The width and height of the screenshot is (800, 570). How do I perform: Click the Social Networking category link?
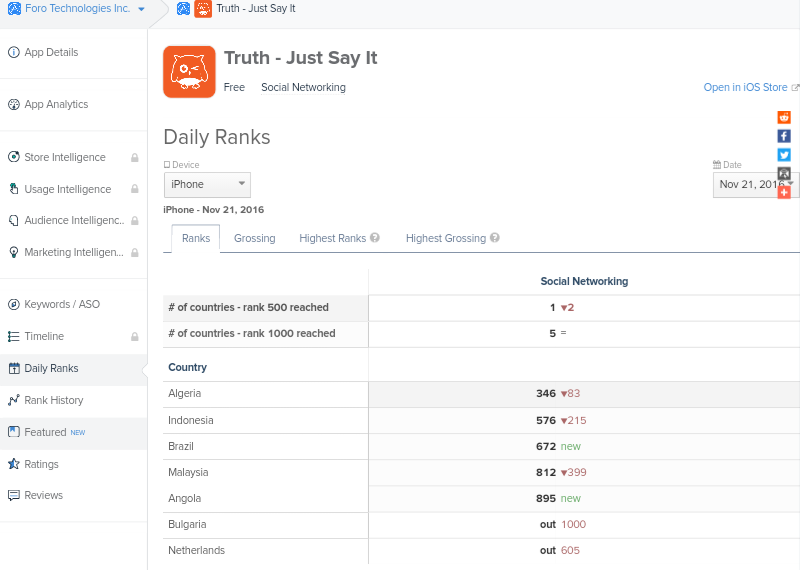[x=303, y=88]
